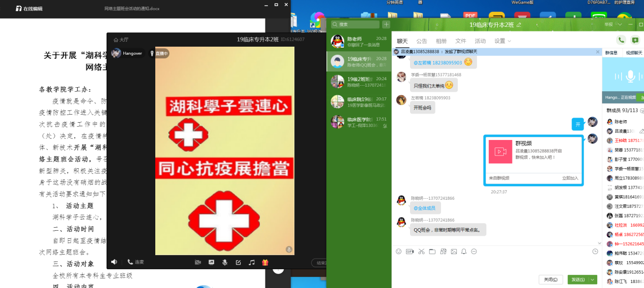The height and width of the screenshot is (288, 644).
Task: Open more chat tools (ellipsis icon)
Action: click(x=474, y=251)
